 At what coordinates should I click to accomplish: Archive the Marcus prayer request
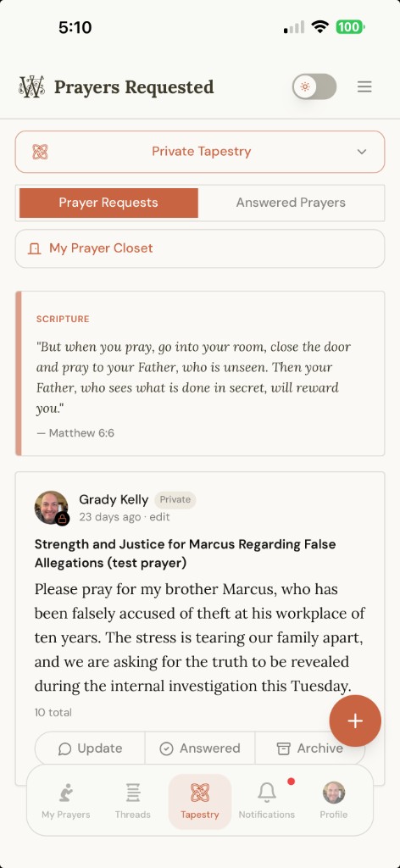(310, 748)
